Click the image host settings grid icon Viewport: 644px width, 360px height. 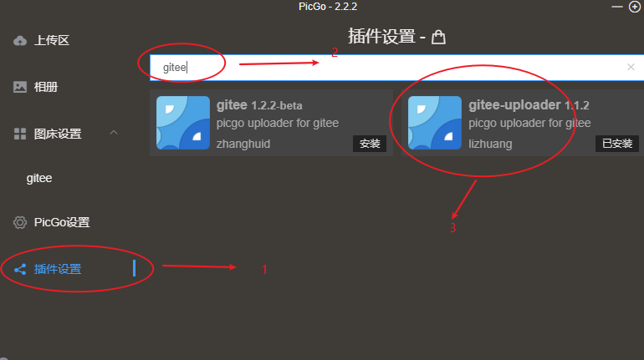point(20,134)
